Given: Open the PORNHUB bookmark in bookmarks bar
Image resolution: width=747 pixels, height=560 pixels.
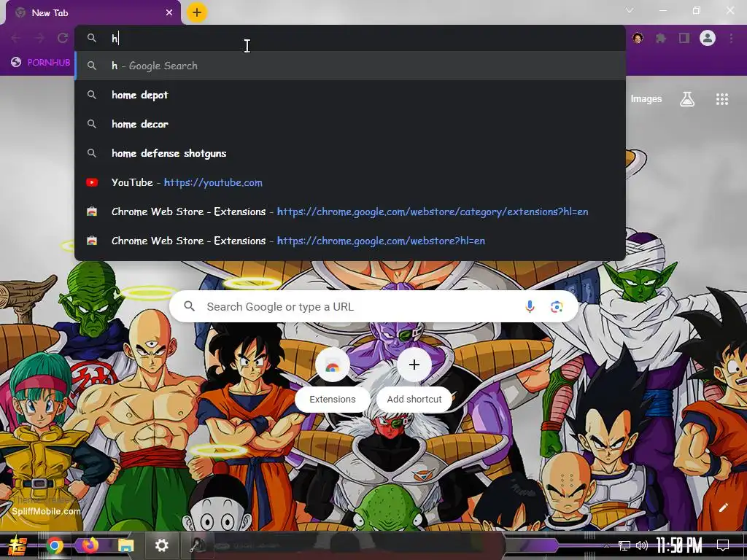Looking at the screenshot, I should pyautogui.click(x=41, y=63).
